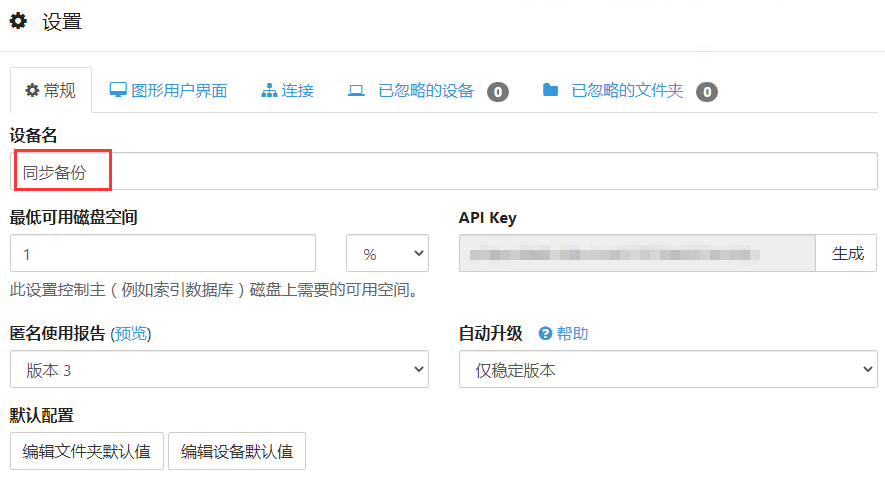Click the 最低可用磁盘空间 value field
This screenshot has height=492, width=885.
pos(163,254)
